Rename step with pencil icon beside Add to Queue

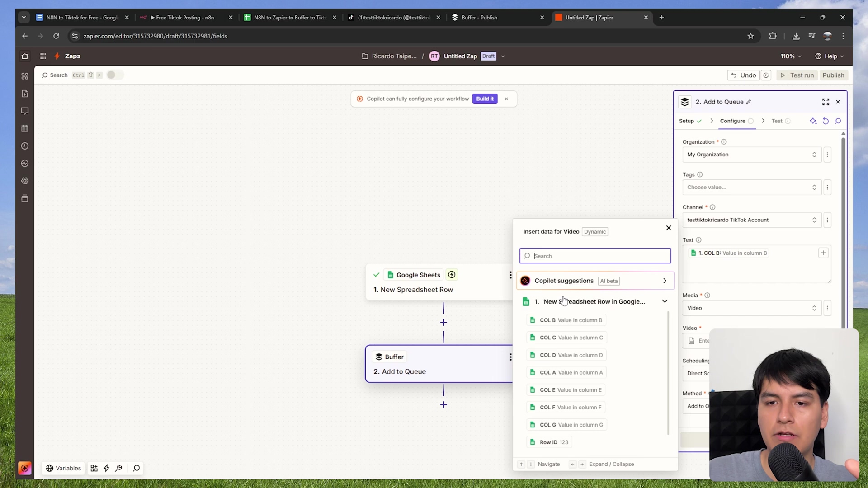coord(749,102)
